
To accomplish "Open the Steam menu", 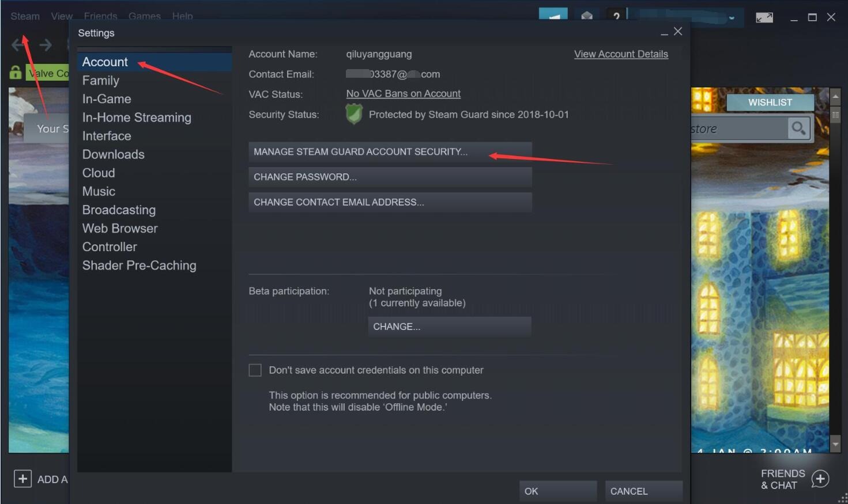I will click(25, 16).
